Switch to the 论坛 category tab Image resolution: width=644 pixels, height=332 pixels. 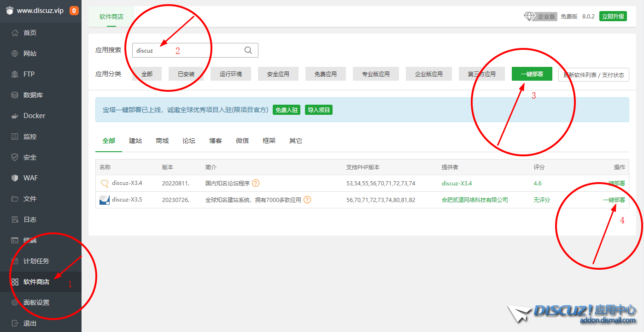tap(189, 141)
